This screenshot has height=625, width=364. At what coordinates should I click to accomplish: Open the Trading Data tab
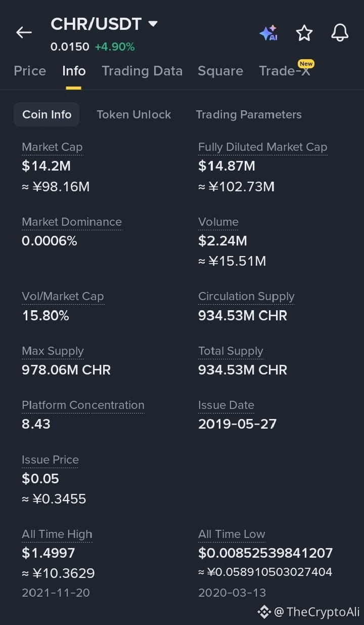pos(142,71)
